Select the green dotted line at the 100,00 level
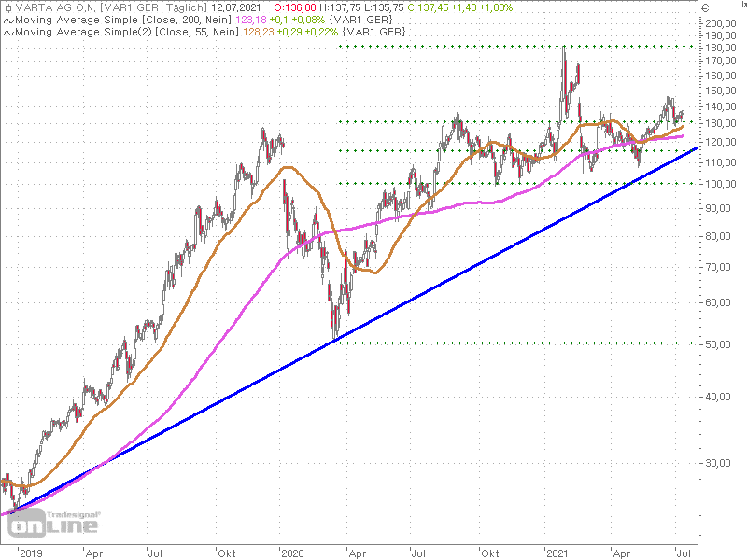 514,183
